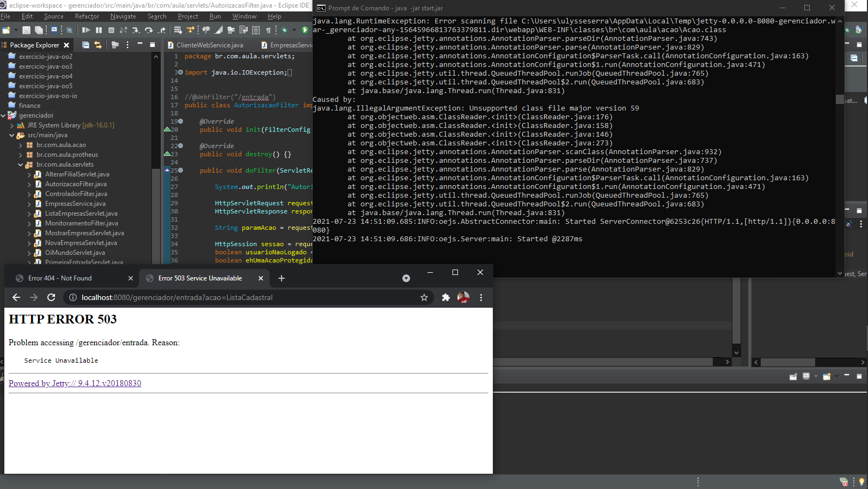This screenshot has height=489, width=868.
Task: Fold the init method at line 19
Action: 180,121
